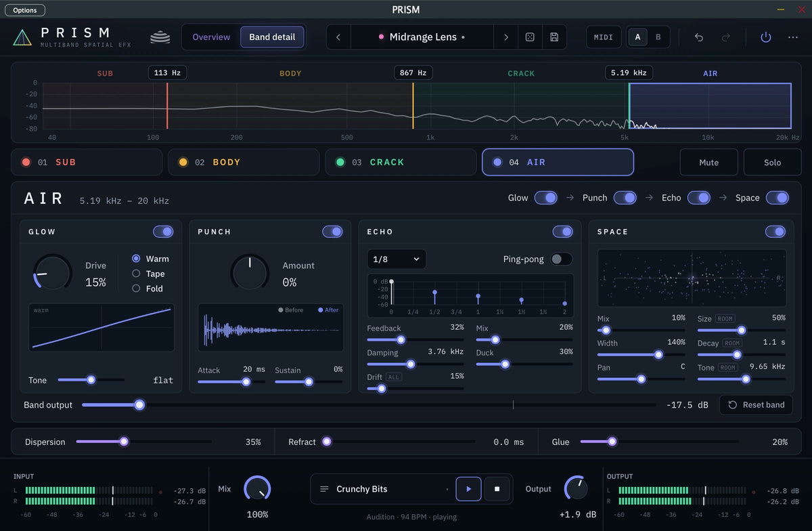
Task: Click the Glow Drive knob
Action: point(52,273)
